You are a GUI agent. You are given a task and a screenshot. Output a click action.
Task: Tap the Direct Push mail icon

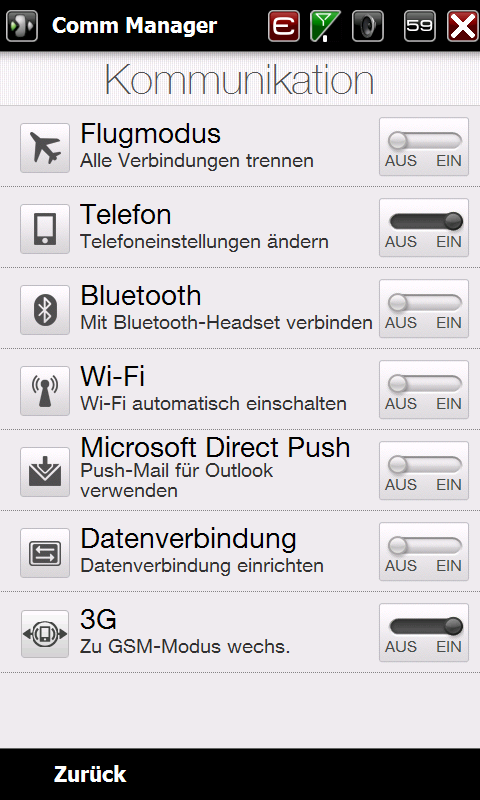tap(45, 472)
